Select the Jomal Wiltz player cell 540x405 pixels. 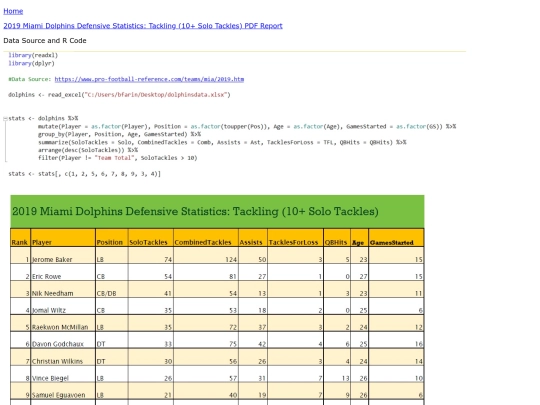click(x=63, y=306)
